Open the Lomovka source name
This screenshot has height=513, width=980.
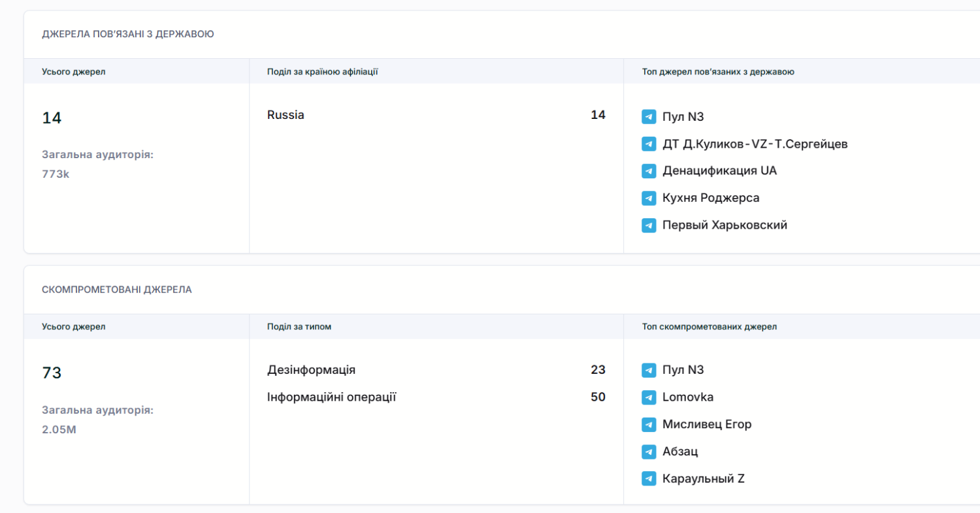click(x=687, y=397)
